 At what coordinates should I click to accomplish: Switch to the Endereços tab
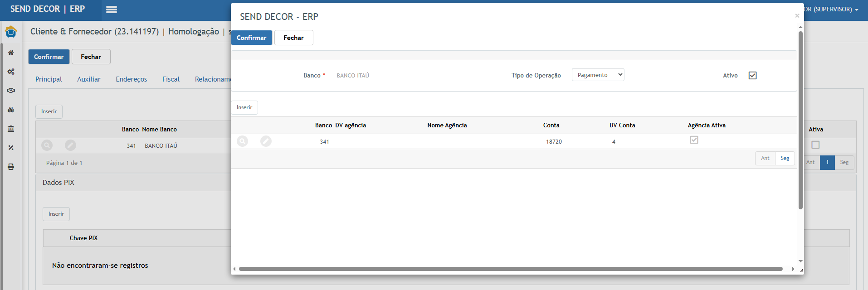[x=132, y=79]
